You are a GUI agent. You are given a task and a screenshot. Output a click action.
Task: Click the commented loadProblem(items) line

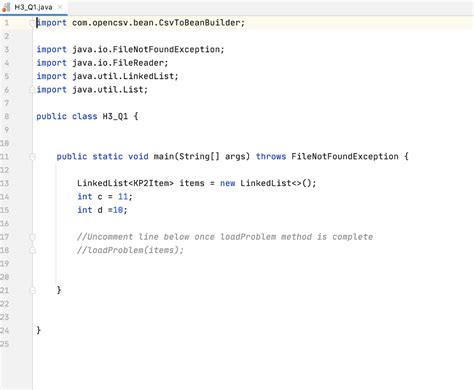click(x=130, y=250)
